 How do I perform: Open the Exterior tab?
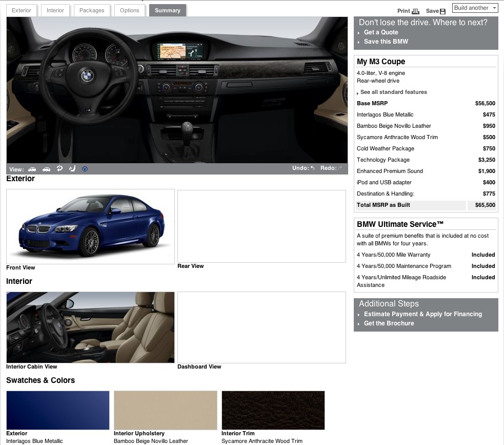[22, 10]
